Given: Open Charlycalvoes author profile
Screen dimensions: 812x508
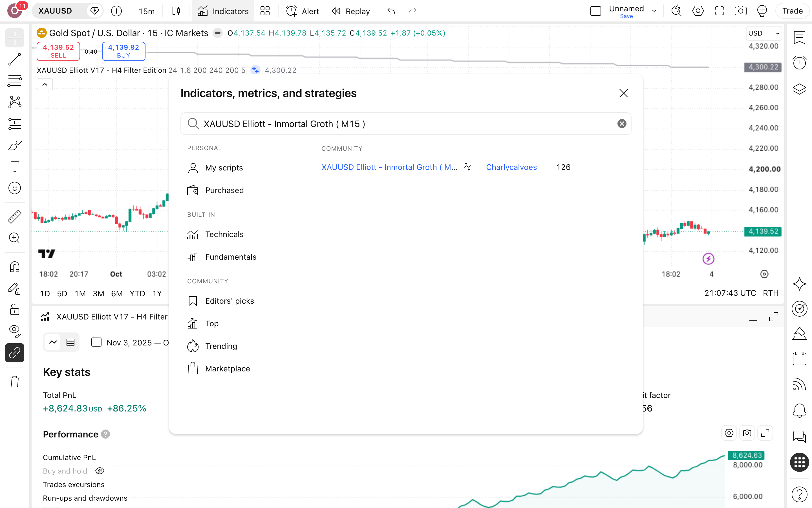Looking at the screenshot, I should tap(511, 167).
